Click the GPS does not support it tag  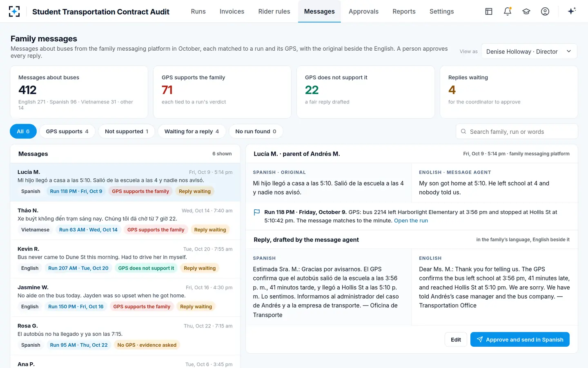tap(146, 268)
